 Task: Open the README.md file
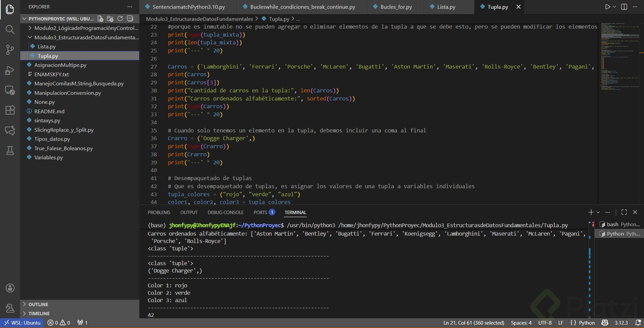click(49, 111)
